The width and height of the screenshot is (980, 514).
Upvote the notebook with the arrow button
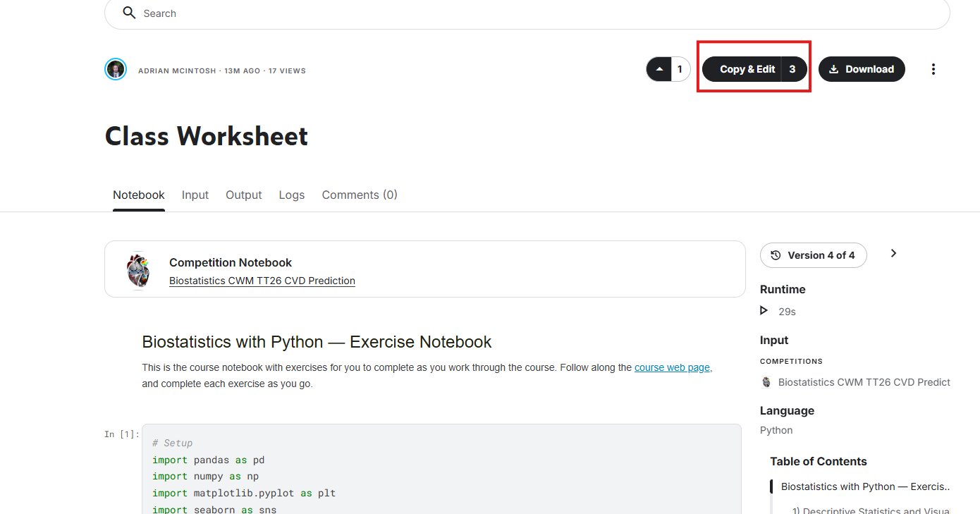[659, 69]
